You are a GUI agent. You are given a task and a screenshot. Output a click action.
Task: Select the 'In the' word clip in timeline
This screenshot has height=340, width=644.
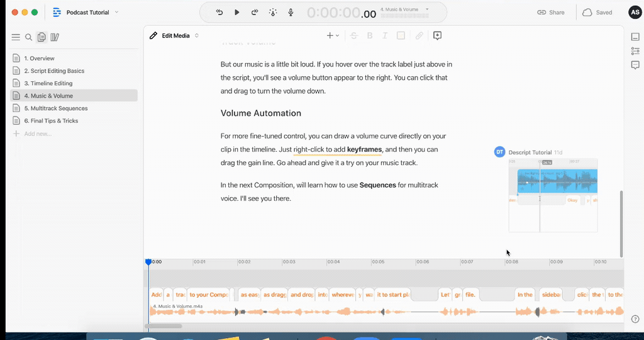[x=525, y=295]
